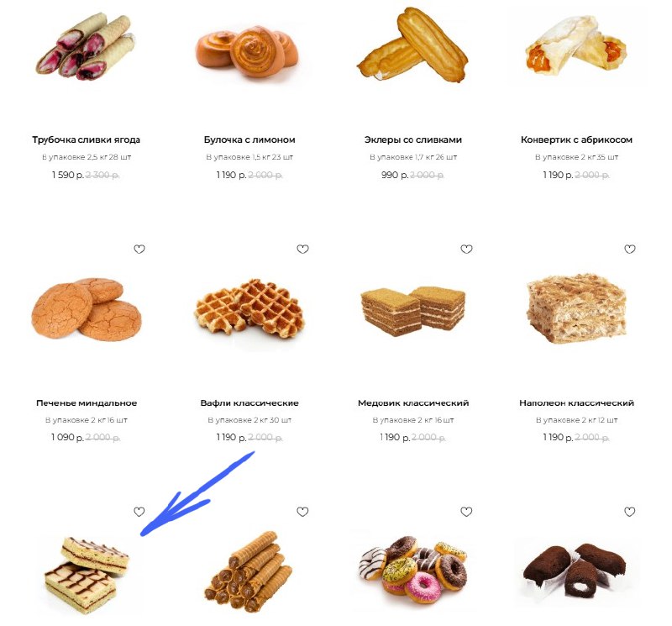Toggle heart icon above Медовик классический

coord(466,249)
